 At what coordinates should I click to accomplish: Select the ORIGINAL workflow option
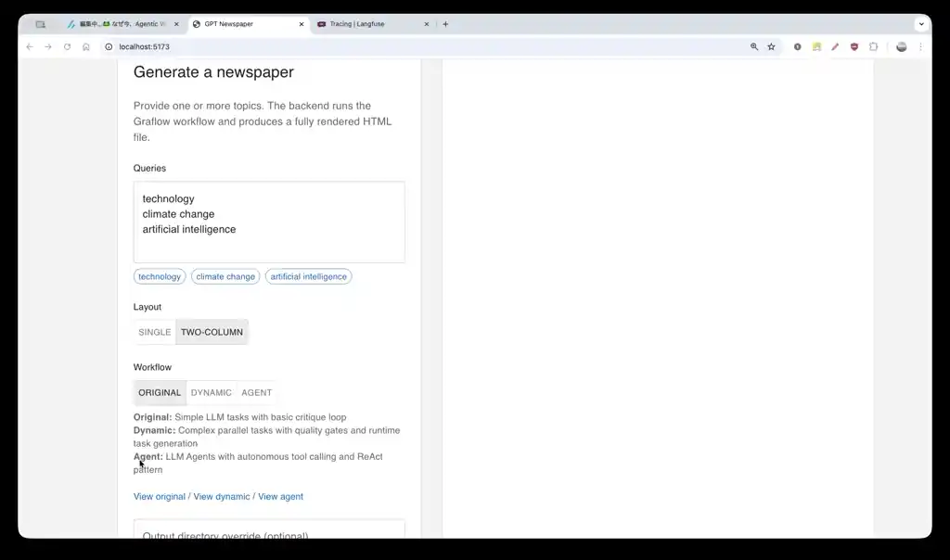[x=160, y=393]
